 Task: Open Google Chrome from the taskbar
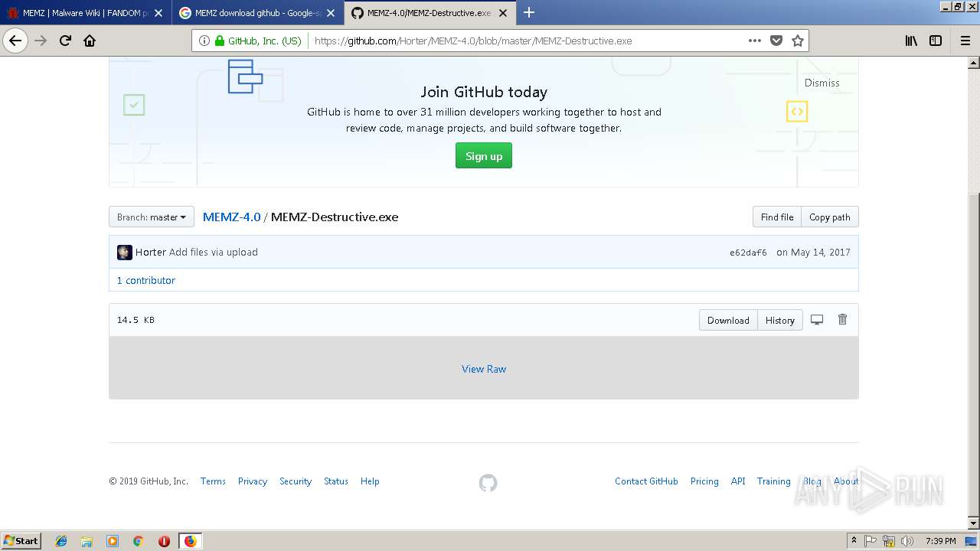point(139,541)
